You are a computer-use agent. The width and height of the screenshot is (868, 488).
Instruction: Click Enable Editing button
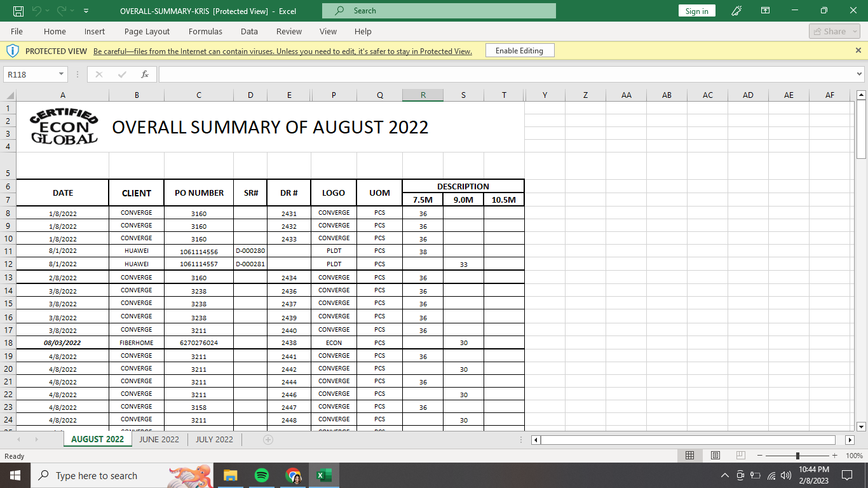(519, 50)
